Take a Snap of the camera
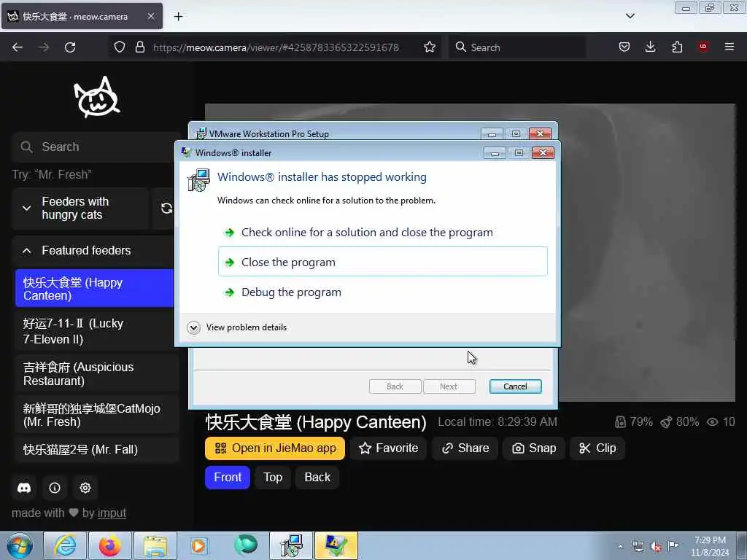The height and width of the screenshot is (560, 747). tap(533, 448)
